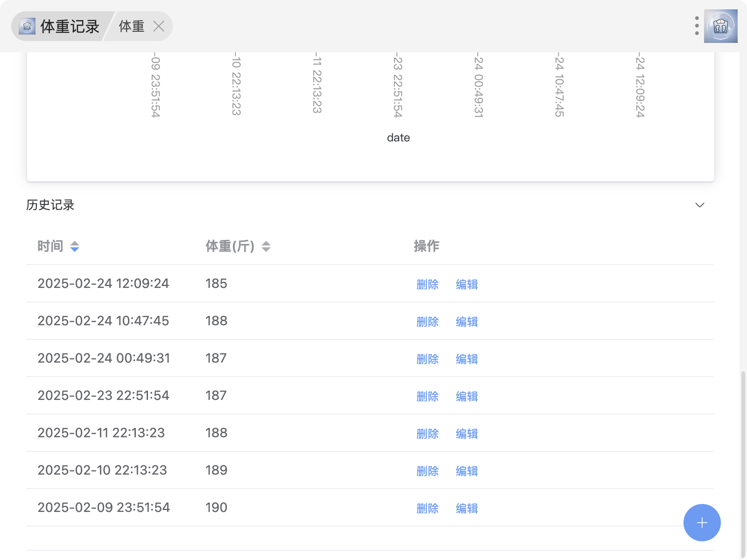This screenshot has width=747, height=560.
Task: Delete the 2025-02-23 22:51:54 record
Action: click(x=428, y=396)
